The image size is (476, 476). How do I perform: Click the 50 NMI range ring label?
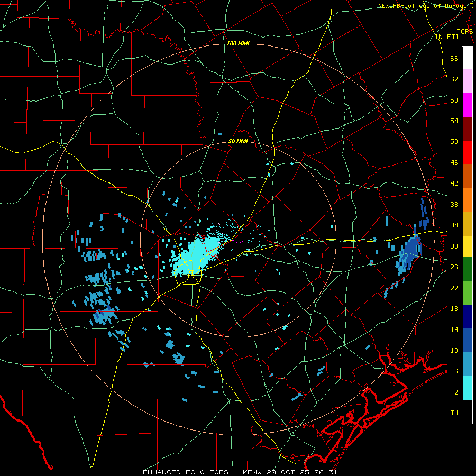tap(238, 141)
